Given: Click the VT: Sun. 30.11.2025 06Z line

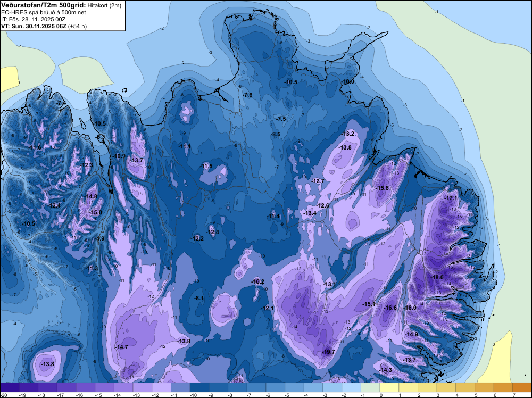Looking at the screenshot, I should coord(44,26).
